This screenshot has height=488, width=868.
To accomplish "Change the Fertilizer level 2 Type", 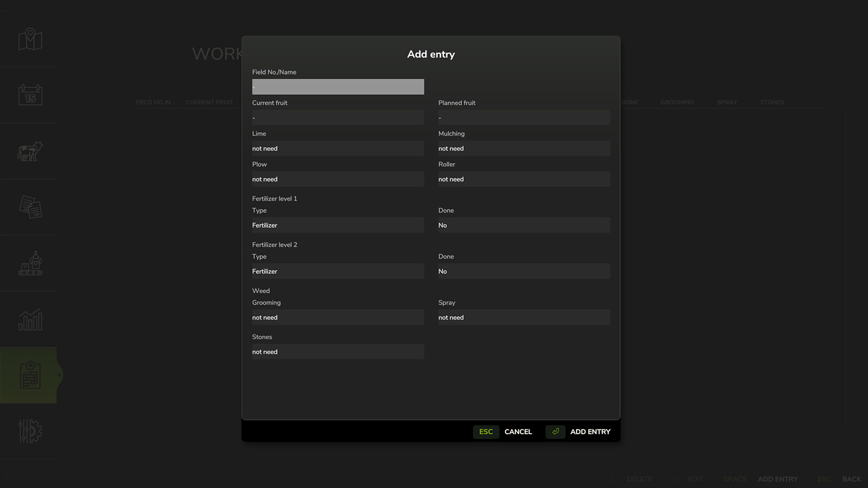I will [x=337, y=271].
